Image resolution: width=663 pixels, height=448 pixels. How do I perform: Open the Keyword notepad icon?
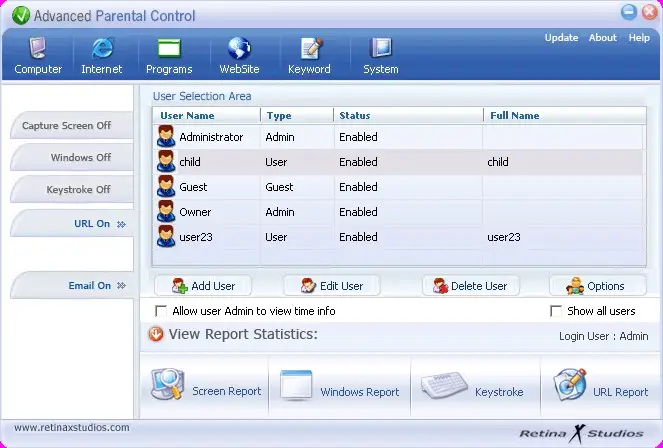[x=312, y=48]
